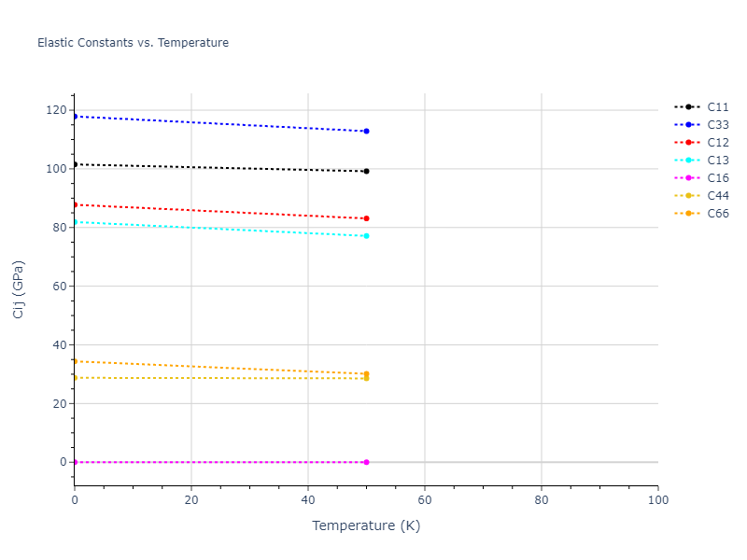This screenshot has height=560, width=747.
Task: Select the red C12 point at 50 K
Action: pos(366,218)
